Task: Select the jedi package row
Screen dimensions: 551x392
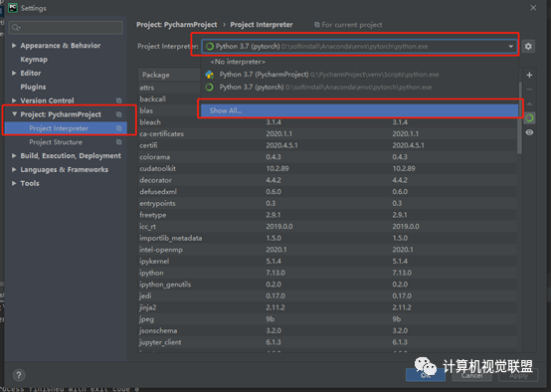Action: [x=327, y=296]
